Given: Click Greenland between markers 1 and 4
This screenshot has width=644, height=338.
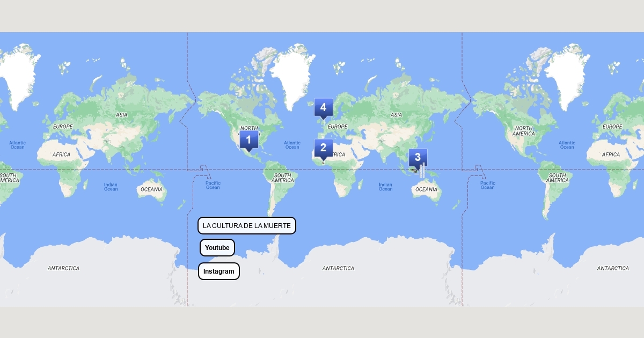Looking at the screenshot, I should click(291, 75).
